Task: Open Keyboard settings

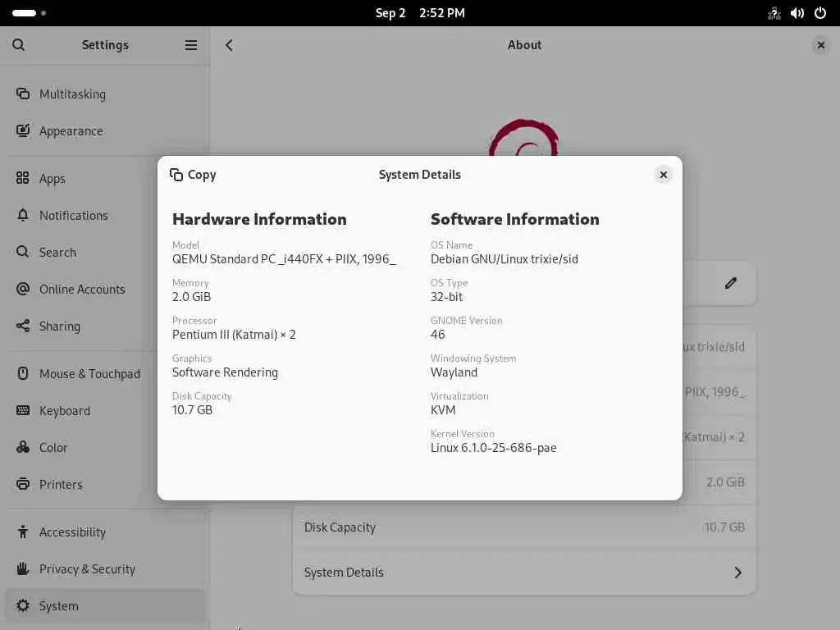Action: pos(105,411)
